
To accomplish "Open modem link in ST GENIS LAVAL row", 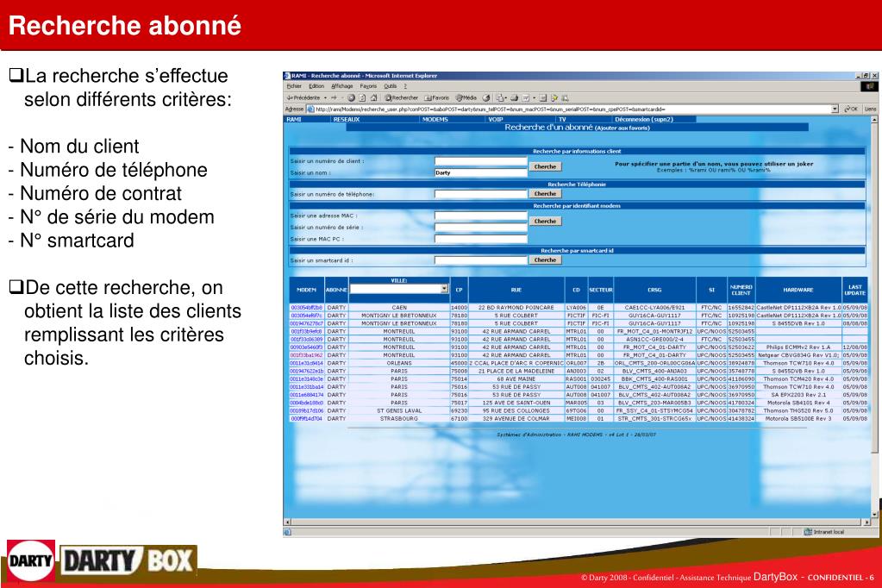I will click(307, 410).
